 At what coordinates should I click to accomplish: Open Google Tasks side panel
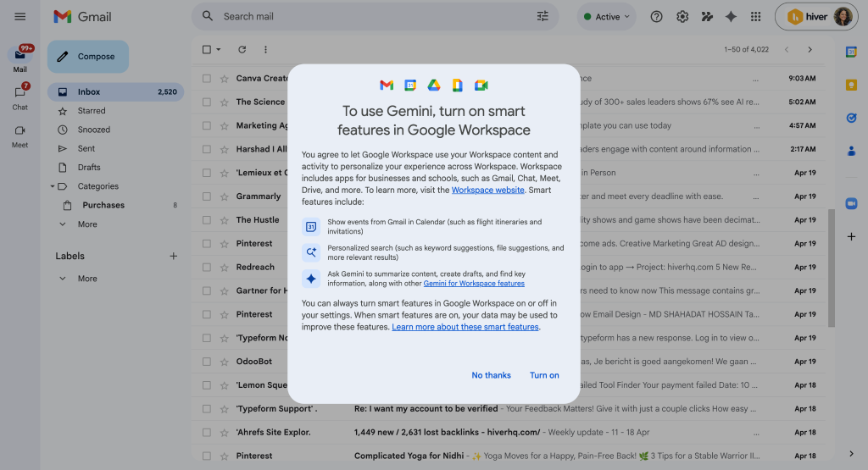851,117
